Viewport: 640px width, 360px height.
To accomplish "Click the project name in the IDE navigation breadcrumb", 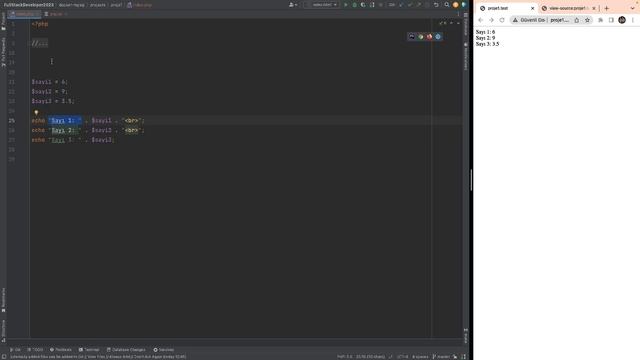I will (29, 5).
